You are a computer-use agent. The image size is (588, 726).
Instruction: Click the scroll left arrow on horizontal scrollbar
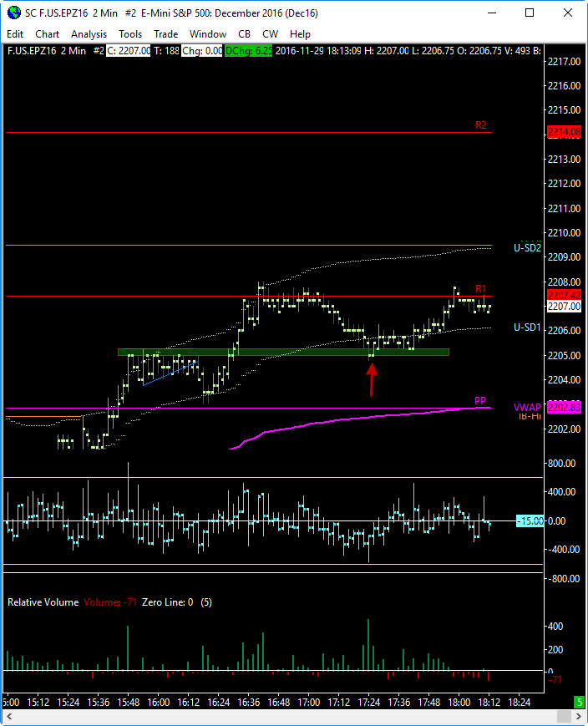click(x=9, y=717)
